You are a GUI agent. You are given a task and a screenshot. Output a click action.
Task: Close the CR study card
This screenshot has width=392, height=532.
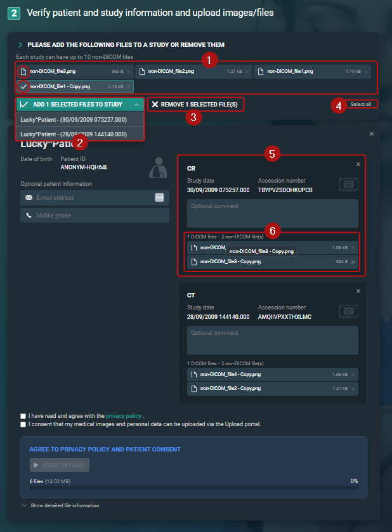coord(358,164)
